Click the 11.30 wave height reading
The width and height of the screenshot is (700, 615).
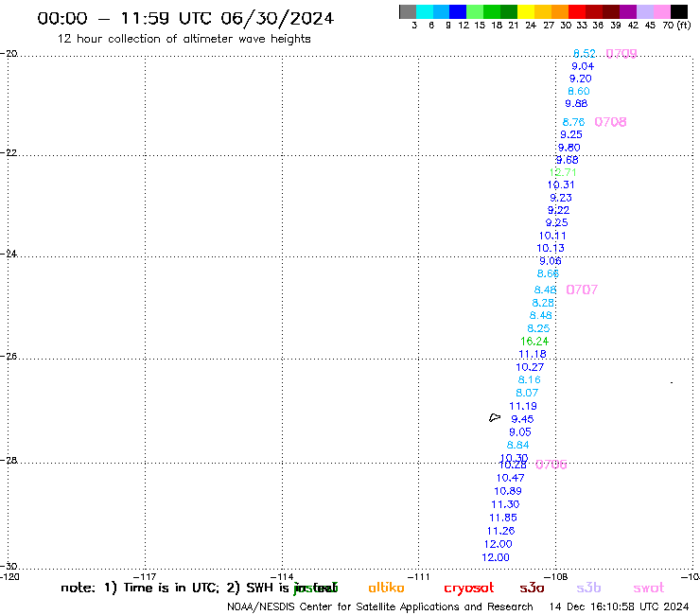point(505,504)
